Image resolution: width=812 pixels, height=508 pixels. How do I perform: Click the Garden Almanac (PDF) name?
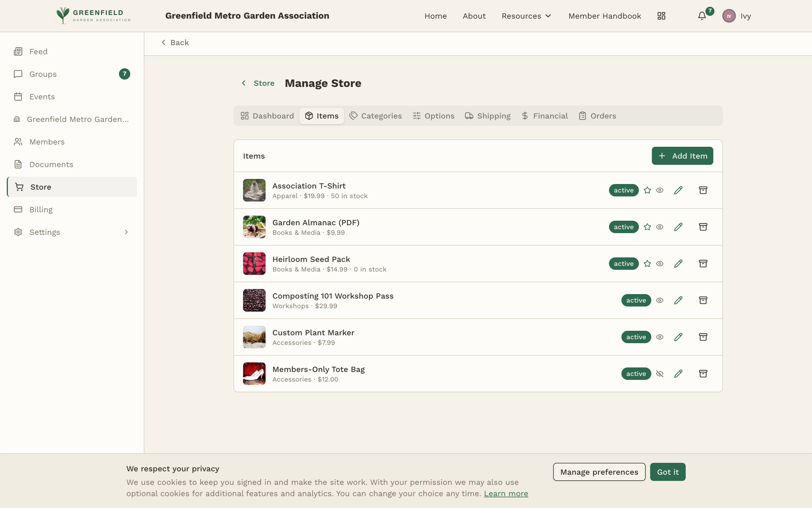pyautogui.click(x=316, y=222)
